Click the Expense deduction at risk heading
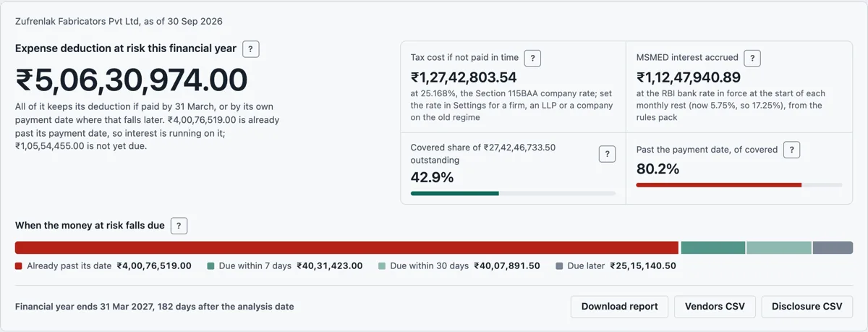 (x=126, y=48)
